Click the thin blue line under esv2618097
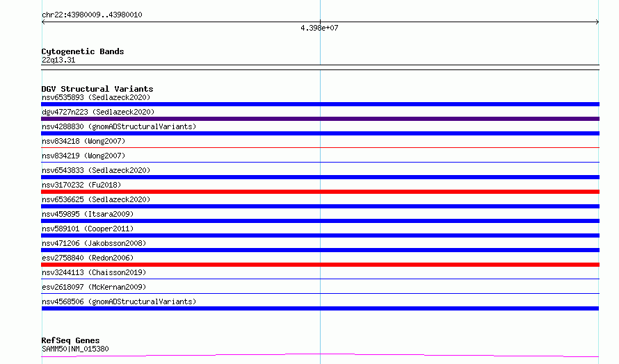The width and height of the screenshot is (619, 364). (x=320, y=293)
